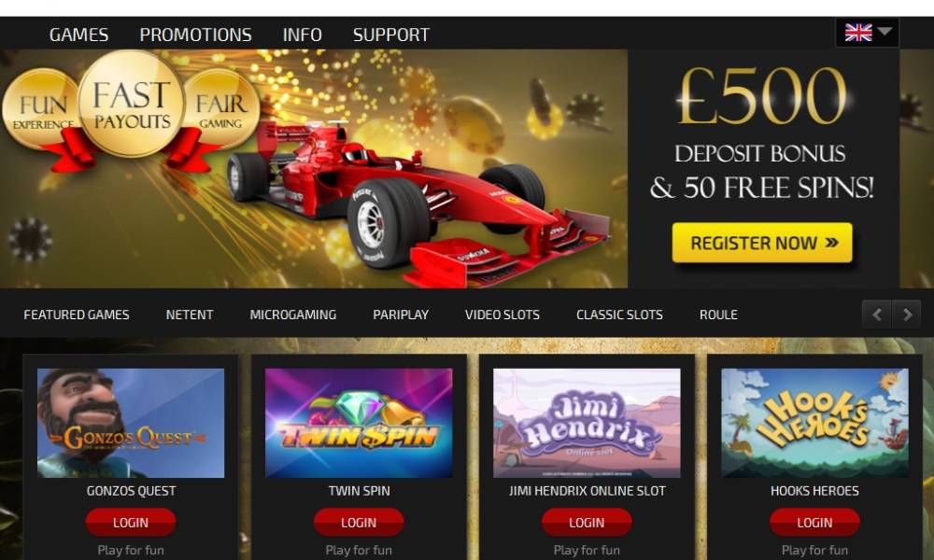The image size is (934, 560).
Task: Select the Video Slots category
Action: click(x=502, y=315)
